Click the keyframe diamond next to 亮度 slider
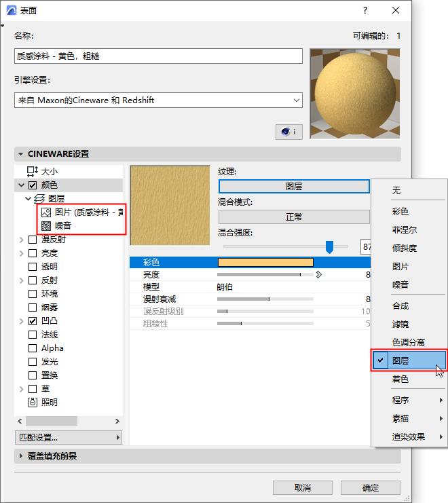 click(319, 275)
